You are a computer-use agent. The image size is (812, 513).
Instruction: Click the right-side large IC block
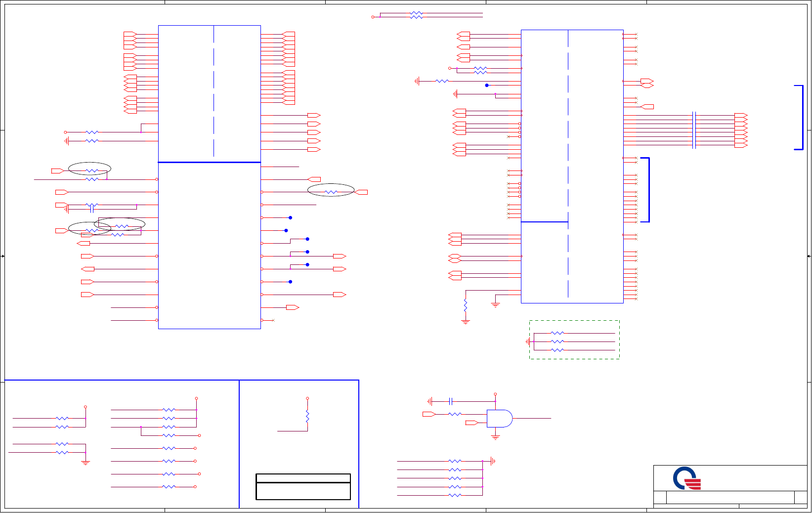point(572,167)
